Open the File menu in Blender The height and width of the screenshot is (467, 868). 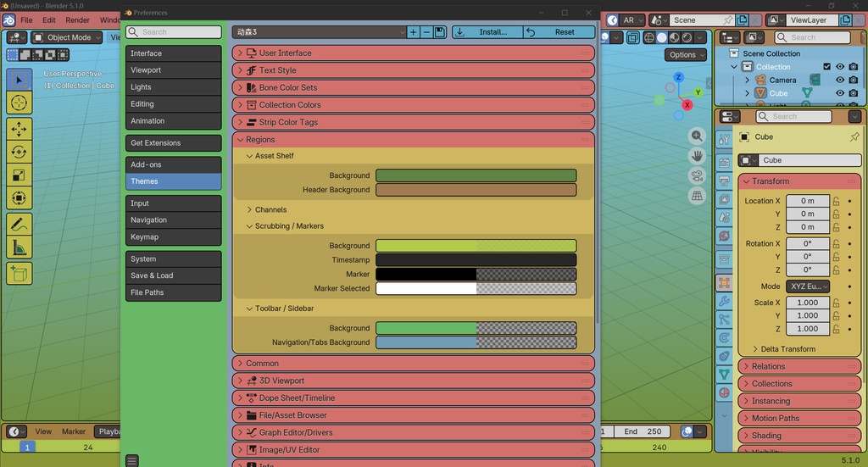coord(26,20)
